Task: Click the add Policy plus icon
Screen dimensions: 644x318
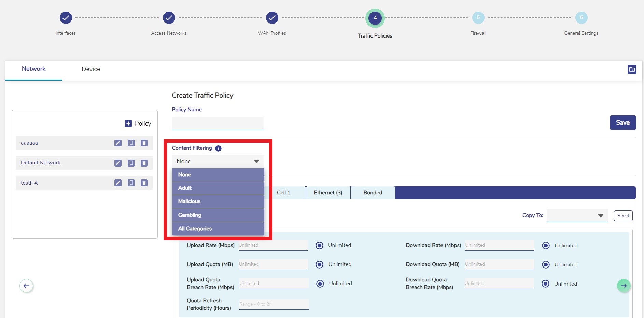Action: [128, 124]
